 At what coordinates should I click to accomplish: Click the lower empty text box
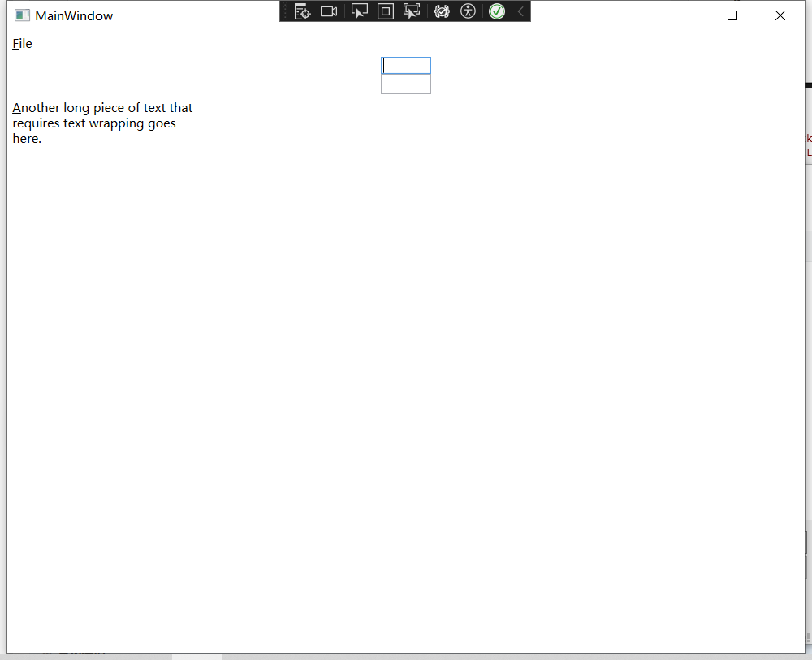[406, 84]
